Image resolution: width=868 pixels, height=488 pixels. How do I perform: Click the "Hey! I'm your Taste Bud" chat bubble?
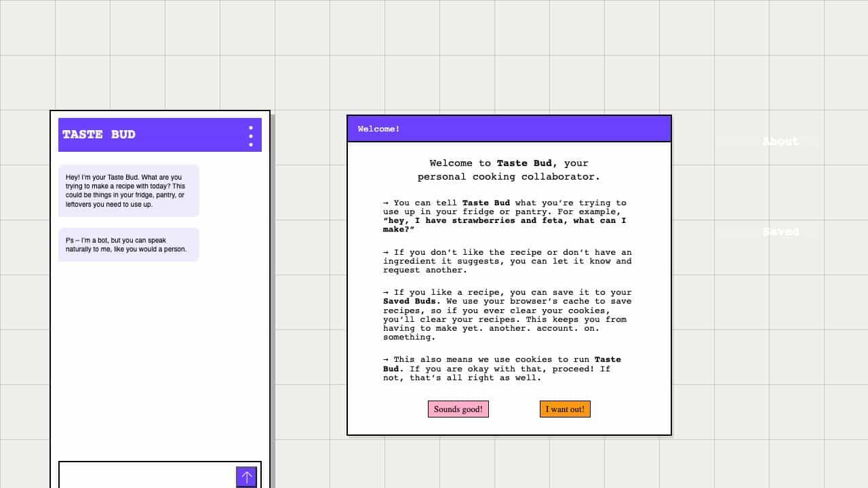click(x=128, y=190)
